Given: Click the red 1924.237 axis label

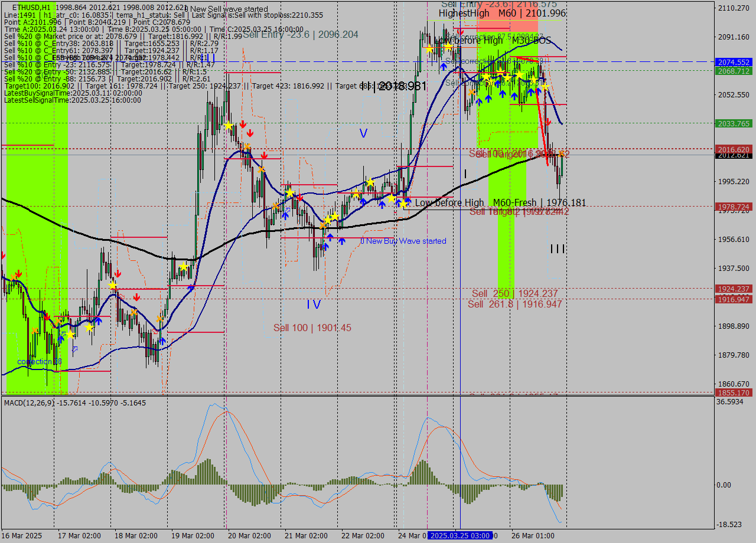Looking at the screenshot, I should (733, 289).
